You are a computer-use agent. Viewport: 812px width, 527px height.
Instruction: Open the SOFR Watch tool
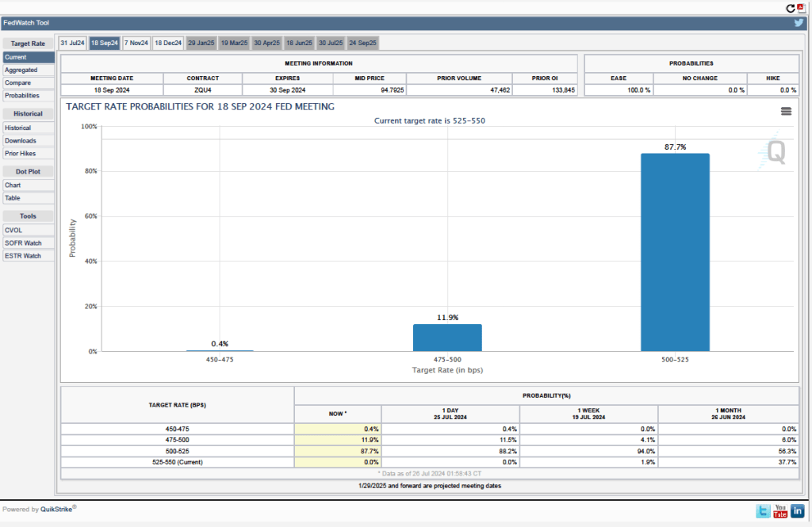[x=23, y=243]
